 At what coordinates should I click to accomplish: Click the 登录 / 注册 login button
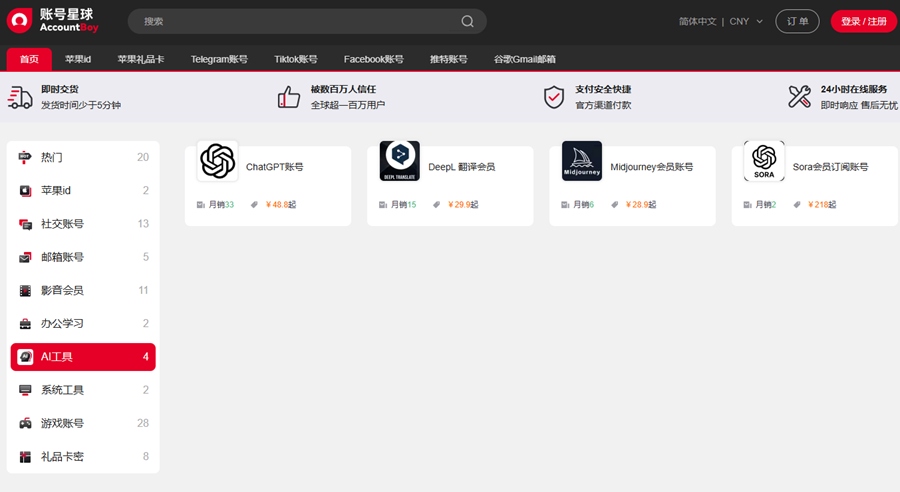tap(864, 21)
